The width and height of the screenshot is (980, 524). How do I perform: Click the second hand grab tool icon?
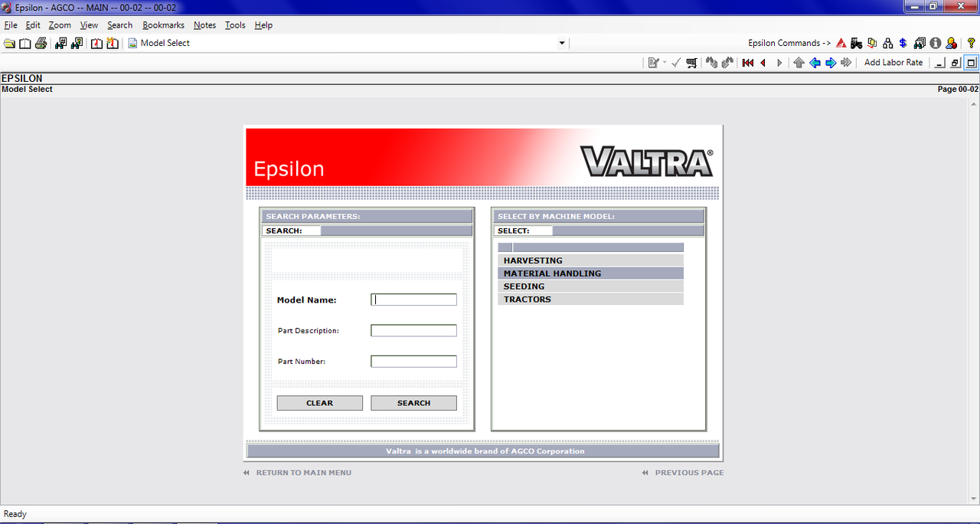point(727,63)
